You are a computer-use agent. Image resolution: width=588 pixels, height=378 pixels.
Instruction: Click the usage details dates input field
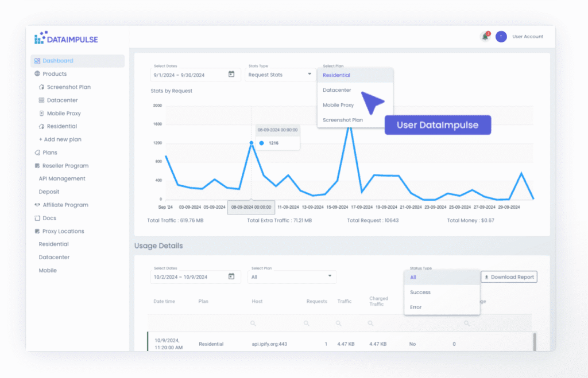(x=195, y=277)
